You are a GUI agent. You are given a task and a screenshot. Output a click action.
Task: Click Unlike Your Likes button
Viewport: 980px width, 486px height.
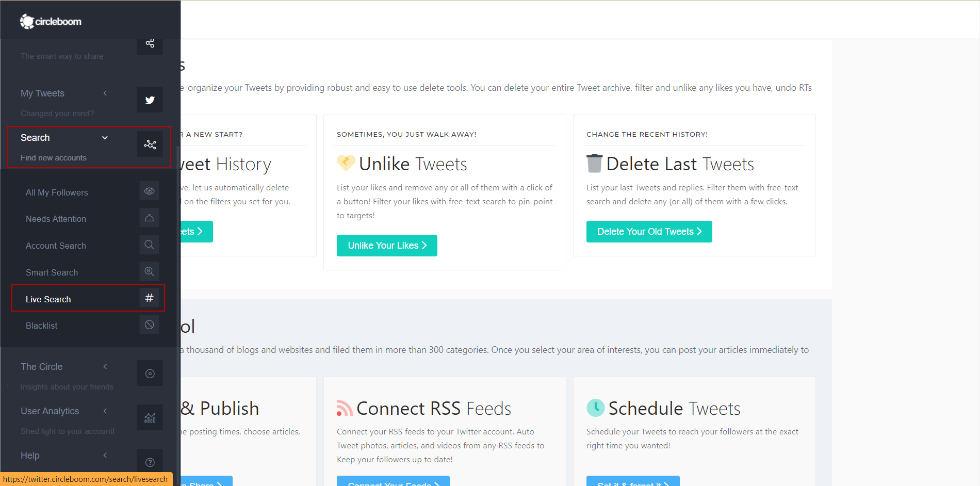(386, 245)
